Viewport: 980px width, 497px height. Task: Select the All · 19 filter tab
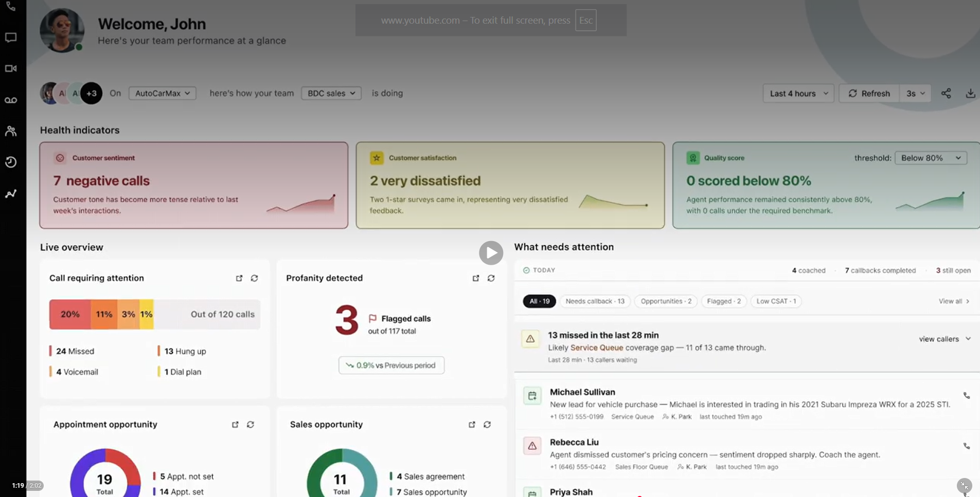point(539,301)
